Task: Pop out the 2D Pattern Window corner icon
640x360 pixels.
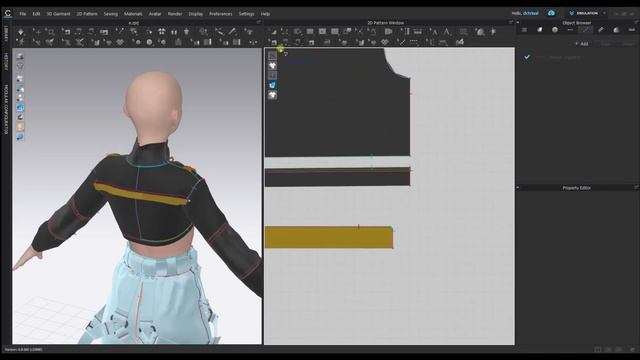Action: click(x=511, y=23)
